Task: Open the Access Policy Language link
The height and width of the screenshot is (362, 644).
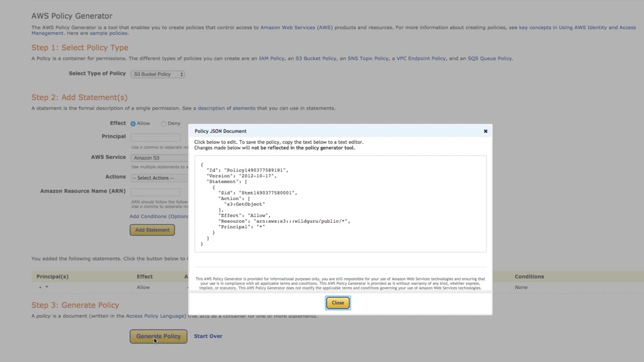Action: click(155, 316)
